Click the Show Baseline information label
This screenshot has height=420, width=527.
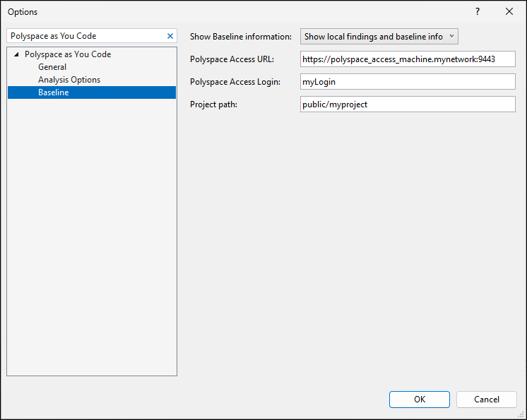(240, 37)
